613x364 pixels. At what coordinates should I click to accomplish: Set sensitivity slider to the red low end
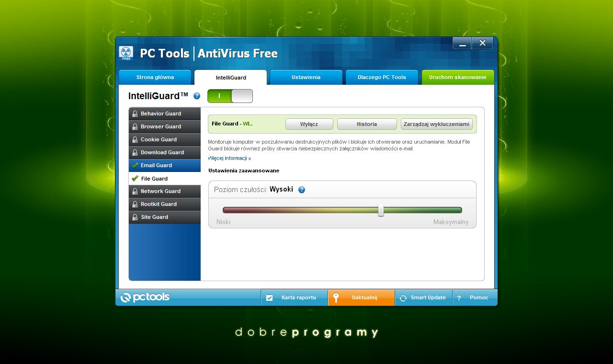click(x=226, y=210)
